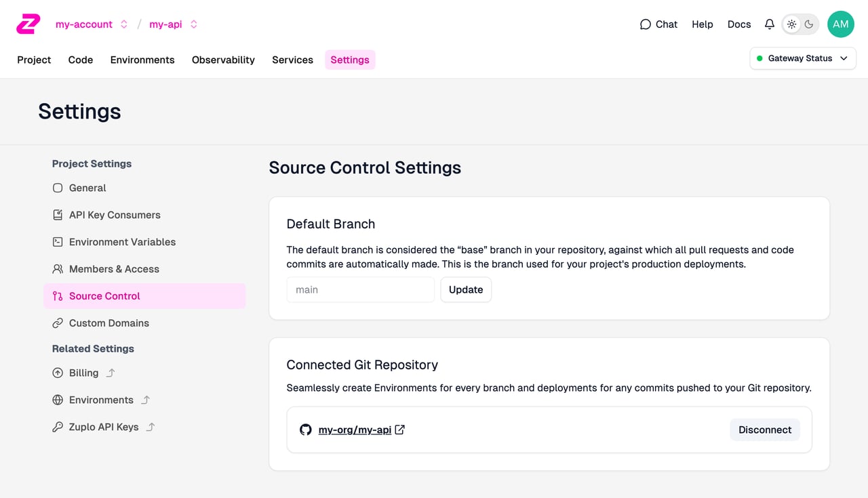The image size is (868, 498).
Task: Open the notifications bell
Action: [769, 24]
